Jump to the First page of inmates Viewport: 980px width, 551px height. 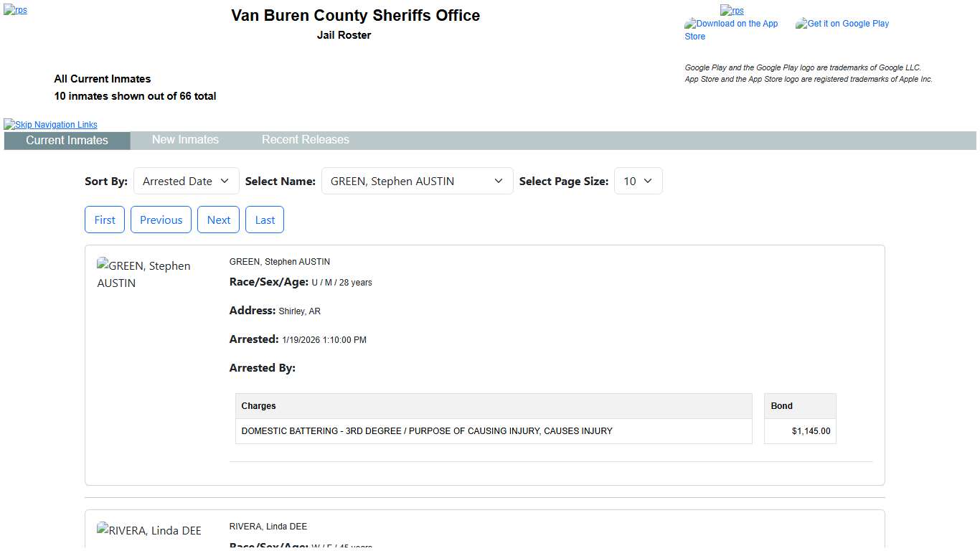pyautogui.click(x=105, y=220)
